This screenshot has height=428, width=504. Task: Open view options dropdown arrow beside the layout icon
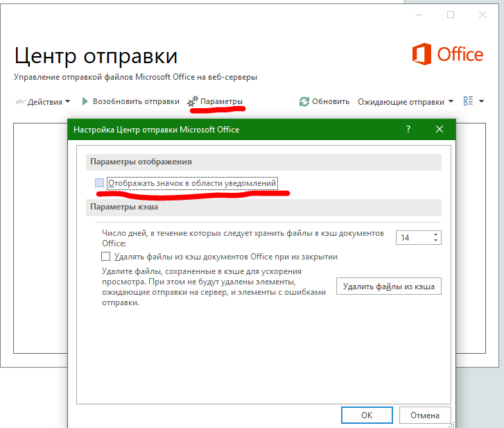pyautogui.click(x=481, y=101)
